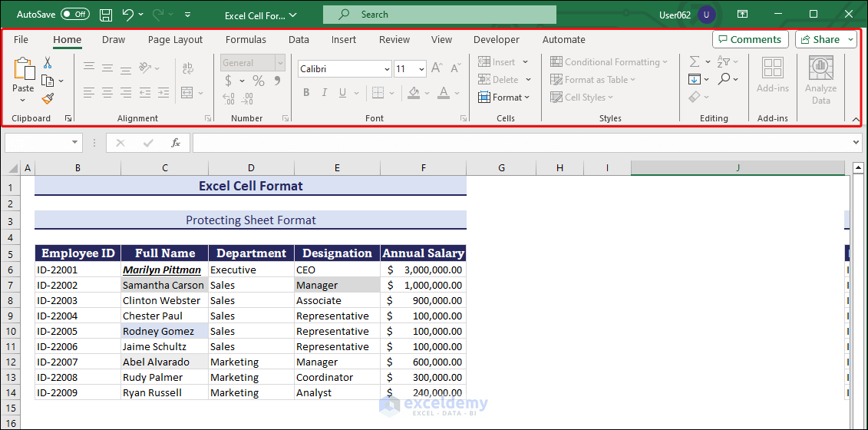Toggle the AutoSave switch
Image resolution: width=868 pixels, height=430 pixels.
click(74, 15)
